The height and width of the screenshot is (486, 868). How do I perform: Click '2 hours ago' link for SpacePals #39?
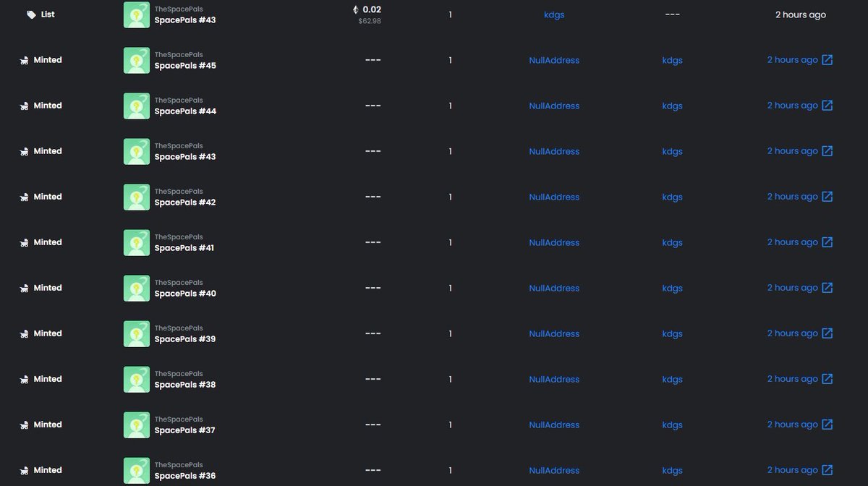[x=792, y=333]
